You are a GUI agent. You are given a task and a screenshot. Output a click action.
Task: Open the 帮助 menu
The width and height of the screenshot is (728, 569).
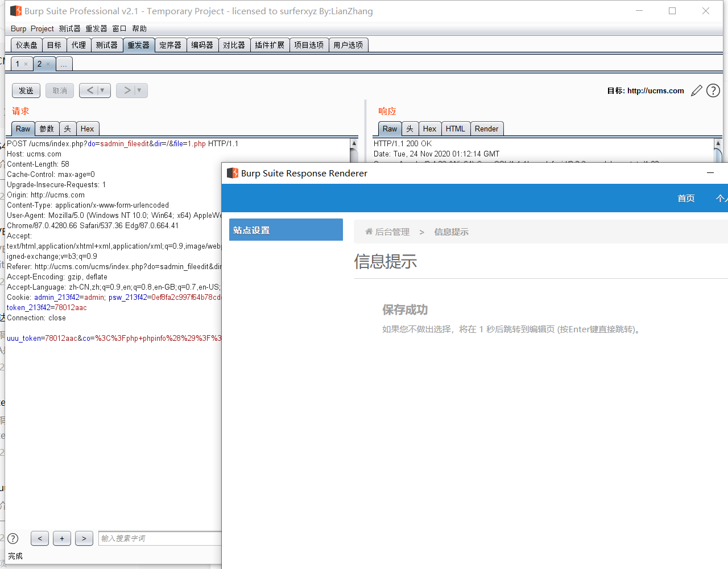point(139,28)
